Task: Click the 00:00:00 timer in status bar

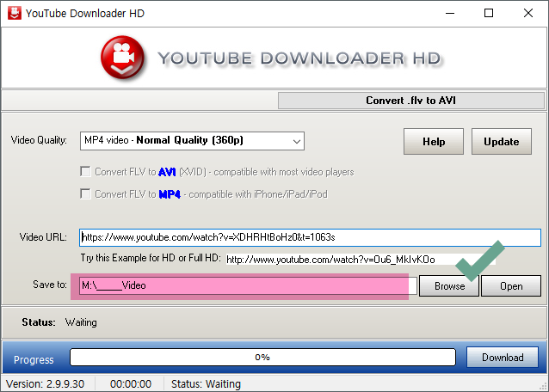Action: 131,384
